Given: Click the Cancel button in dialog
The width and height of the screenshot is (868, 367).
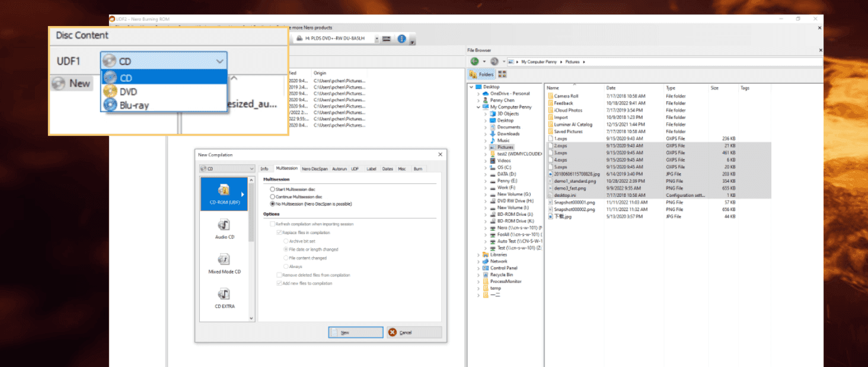Looking at the screenshot, I should pyautogui.click(x=414, y=333).
